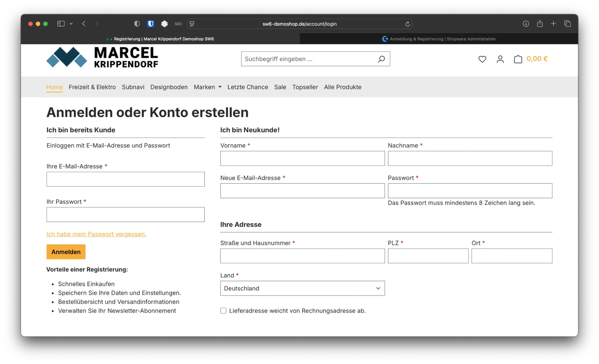Image resolution: width=599 pixels, height=364 pixels.
Task: Click inside the Vorname input field
Action: 302,158
